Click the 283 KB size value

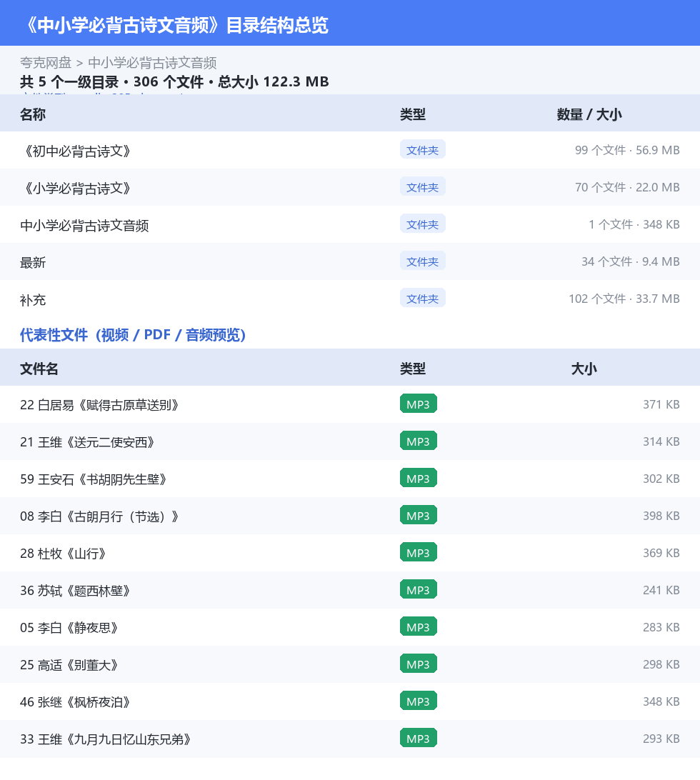coord(661,627)
